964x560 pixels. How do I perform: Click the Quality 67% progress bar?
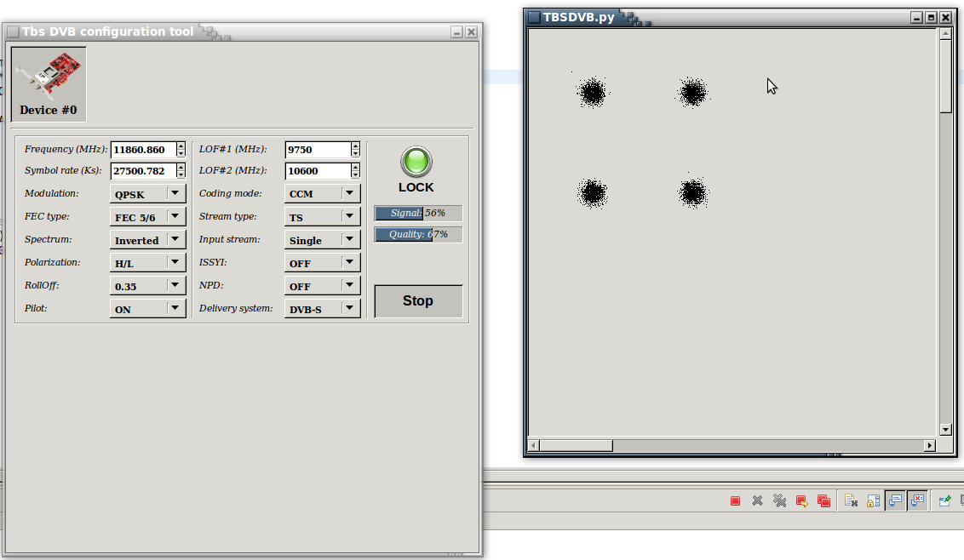(x=418, y=234)
